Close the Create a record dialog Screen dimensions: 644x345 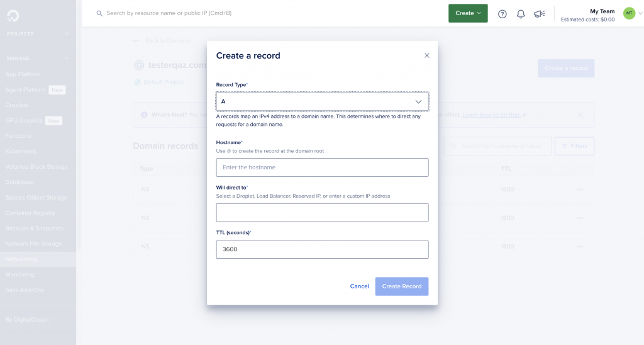[x=427, y=55]
